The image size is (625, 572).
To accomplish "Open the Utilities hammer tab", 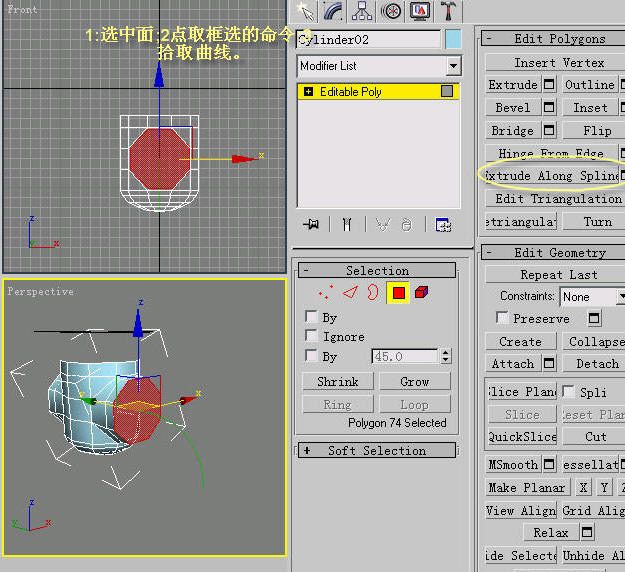I will pos(448,11).
